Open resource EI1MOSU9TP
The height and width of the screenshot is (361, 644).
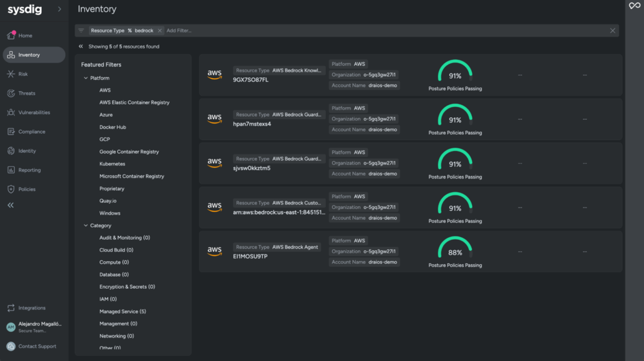250,256
